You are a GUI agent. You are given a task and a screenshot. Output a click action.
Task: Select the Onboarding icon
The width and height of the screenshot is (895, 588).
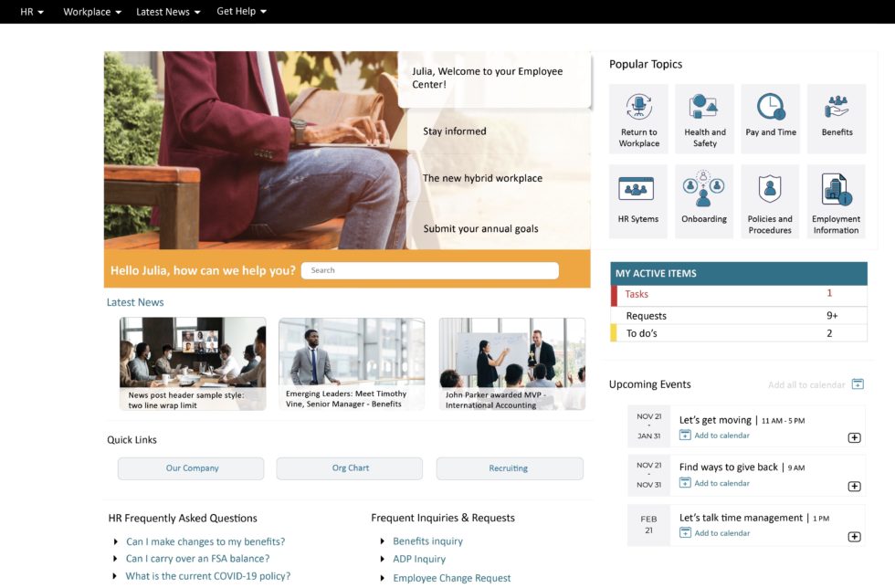(x=703, y=199)
